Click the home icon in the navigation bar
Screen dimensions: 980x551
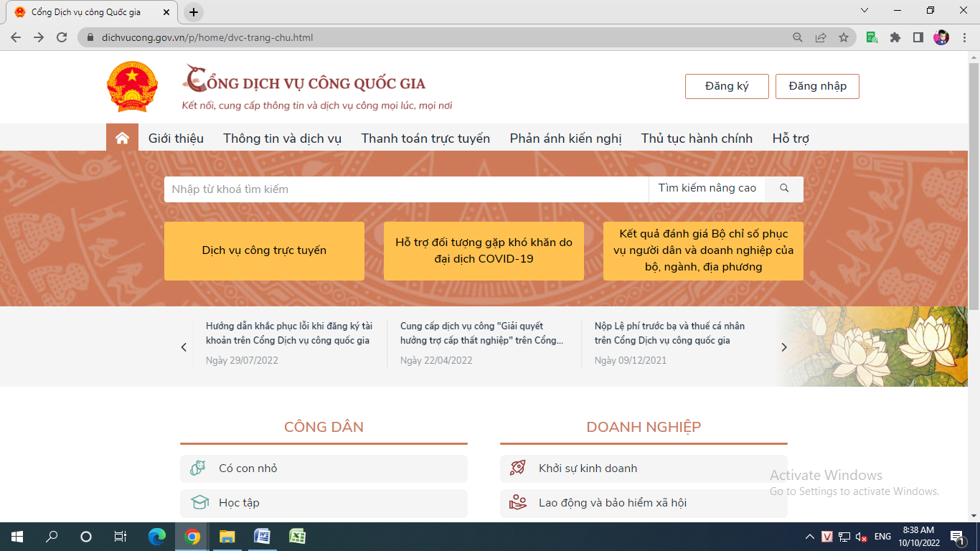click(122, 138)
